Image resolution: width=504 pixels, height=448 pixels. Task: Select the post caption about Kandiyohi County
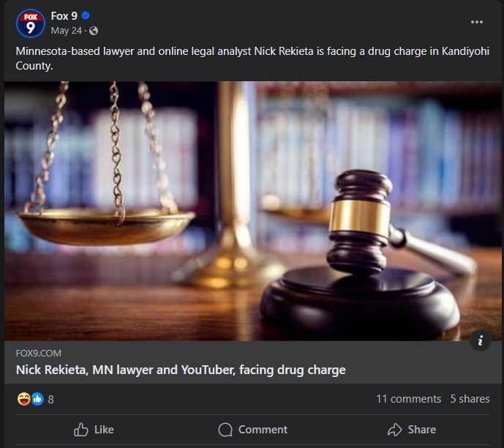click(x=252, y=59)
